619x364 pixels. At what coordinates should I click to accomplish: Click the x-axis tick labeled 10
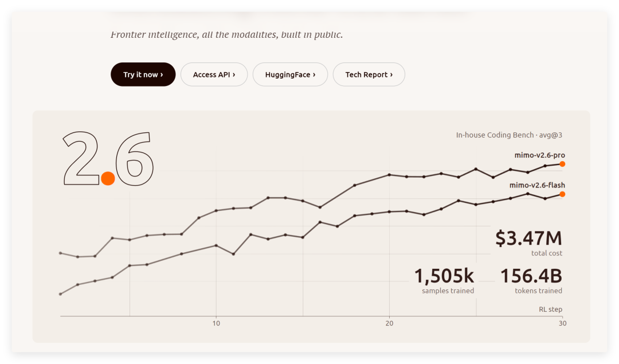coord(216,323)
